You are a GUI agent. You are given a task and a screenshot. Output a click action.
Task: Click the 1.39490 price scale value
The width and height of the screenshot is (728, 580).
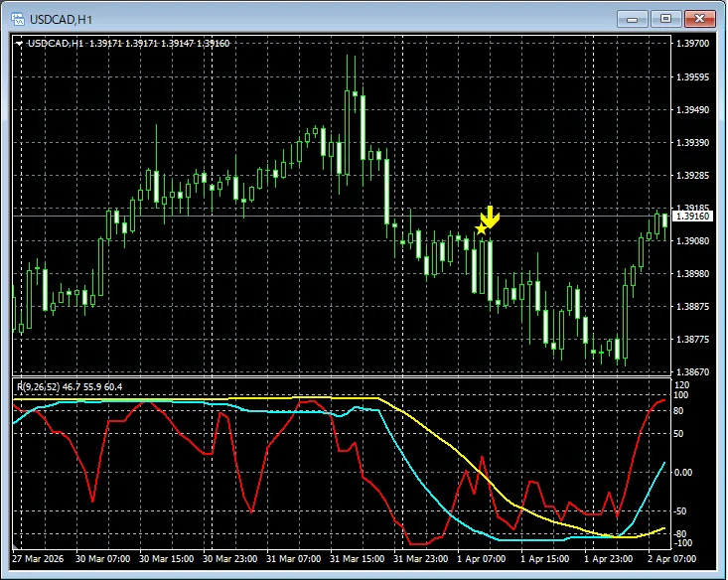692,110
